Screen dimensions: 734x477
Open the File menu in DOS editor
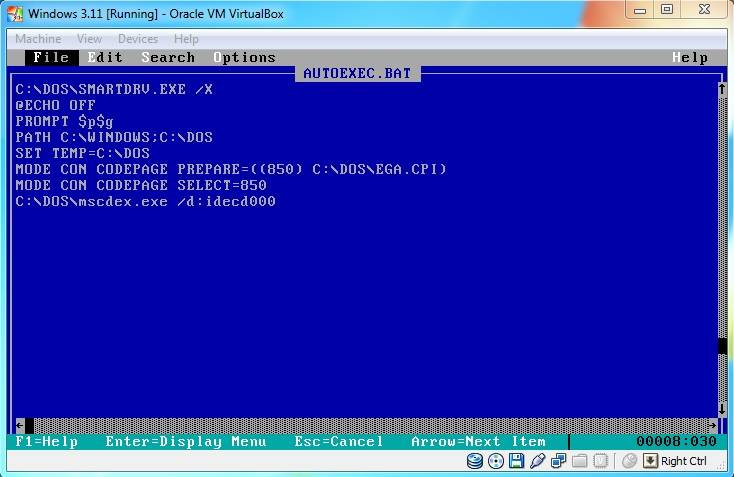tap(50, 57)
